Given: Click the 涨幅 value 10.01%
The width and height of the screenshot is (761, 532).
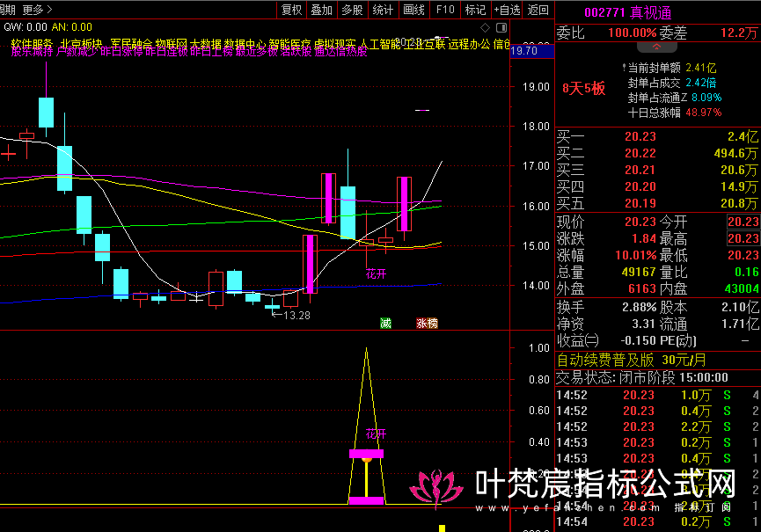Looking at the screenshot, I should [636, 256].
